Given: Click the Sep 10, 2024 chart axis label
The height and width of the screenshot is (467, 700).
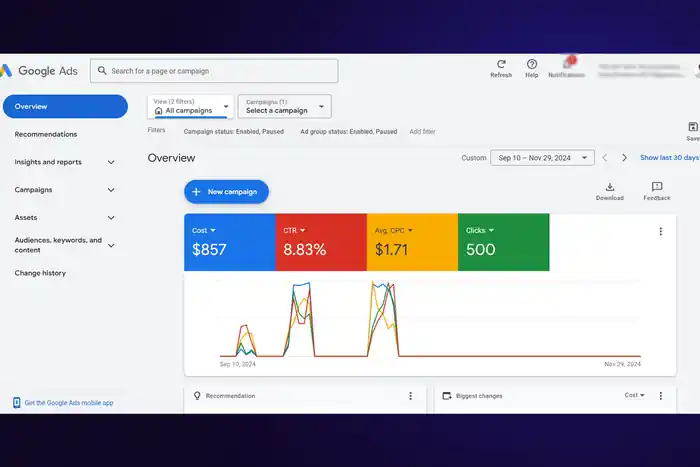Looking at the screenshot, I should pyautogui.click(x=238, y=364).
